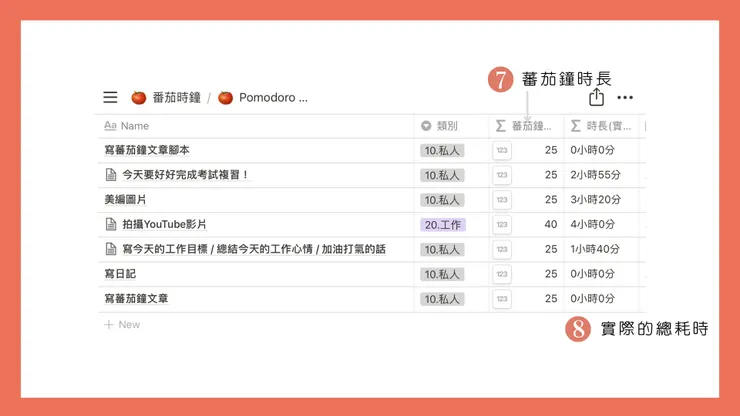Click the page icon of 今天要好好完成考試複習！
This screenshot has width=740, height=416.
110,175
